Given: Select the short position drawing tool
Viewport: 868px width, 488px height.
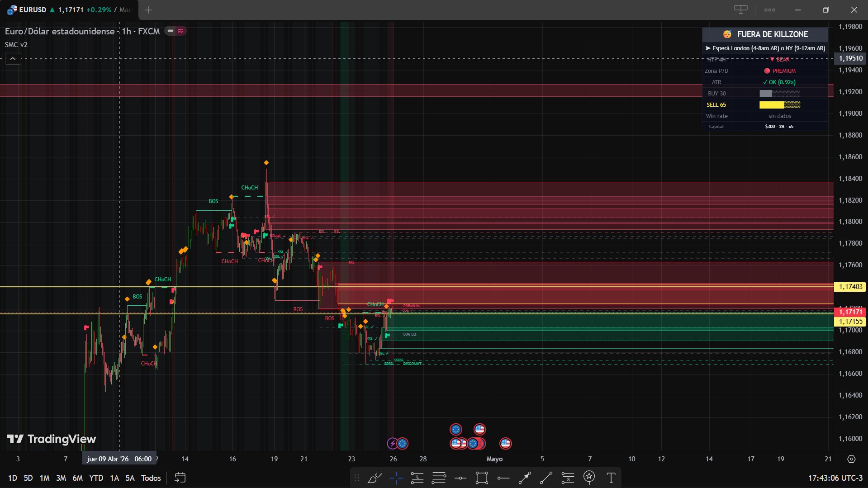Looking at the screenshot, I should 568,478.
